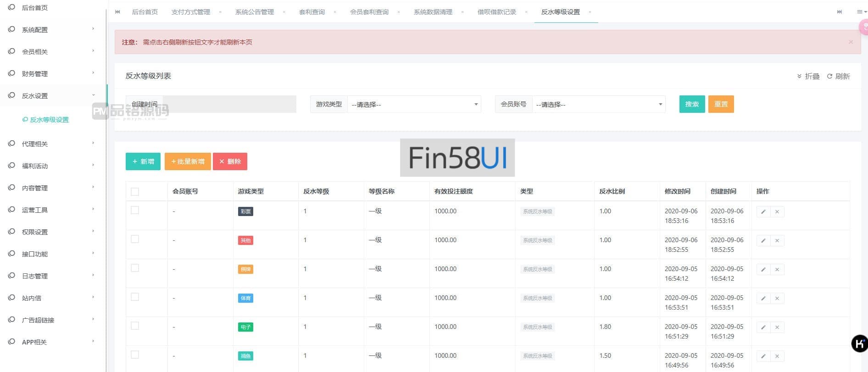This screenshot has height=372, width=868.
Task: Collapse the panel with 折叠 icon
Action: coord(808,77)
